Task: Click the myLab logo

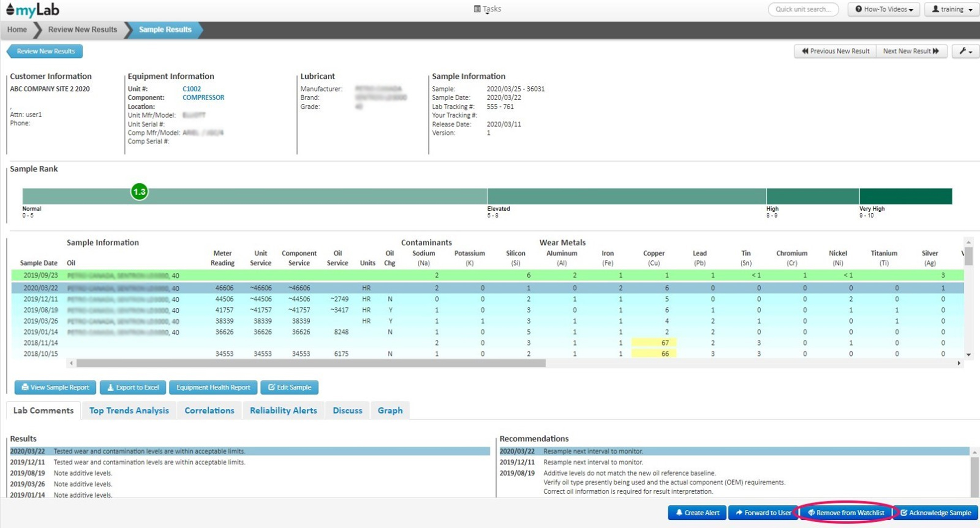Action: (x=32, y=10)
